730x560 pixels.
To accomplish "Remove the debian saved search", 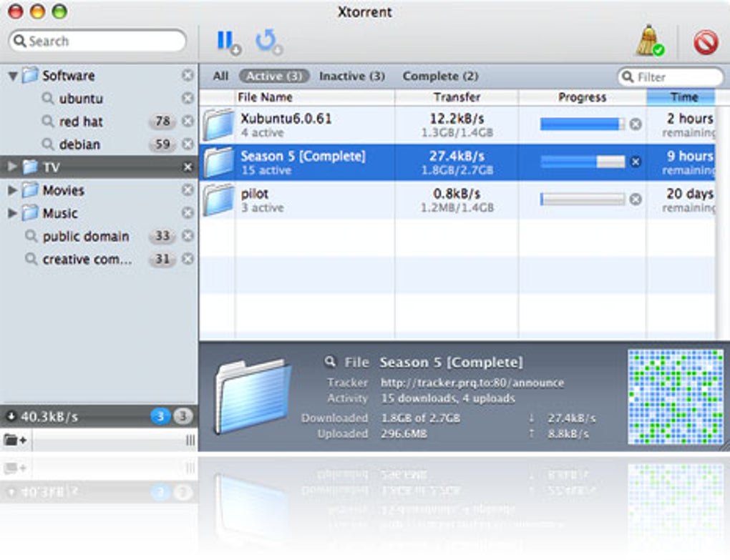I will [x=188, y=144].
